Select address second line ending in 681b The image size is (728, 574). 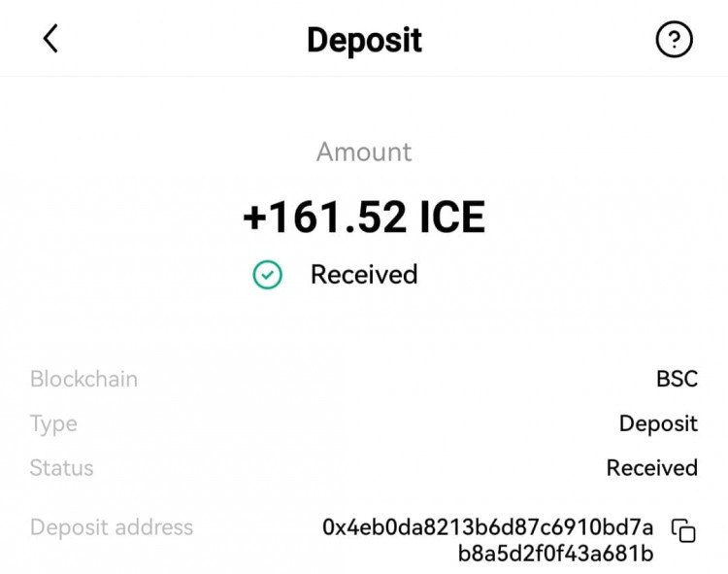556,554
